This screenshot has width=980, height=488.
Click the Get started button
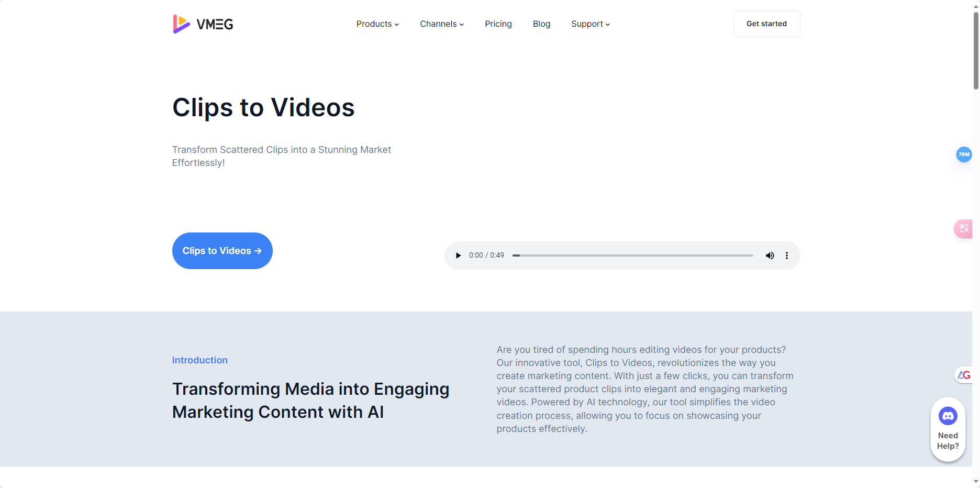point(766,24)
